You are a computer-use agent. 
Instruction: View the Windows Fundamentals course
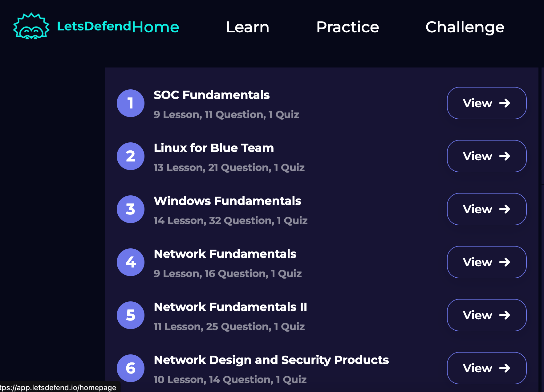pos(487,209)
